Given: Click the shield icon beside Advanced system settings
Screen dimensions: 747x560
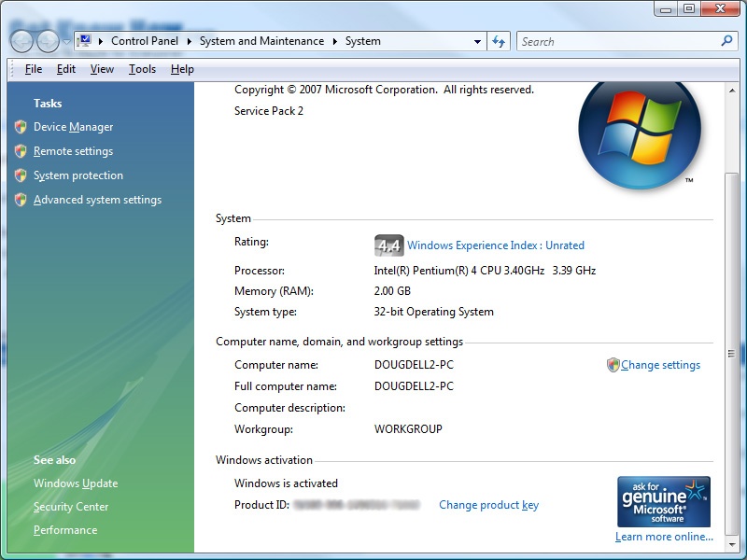Looking at the screenshot, I should pos(21,200).
